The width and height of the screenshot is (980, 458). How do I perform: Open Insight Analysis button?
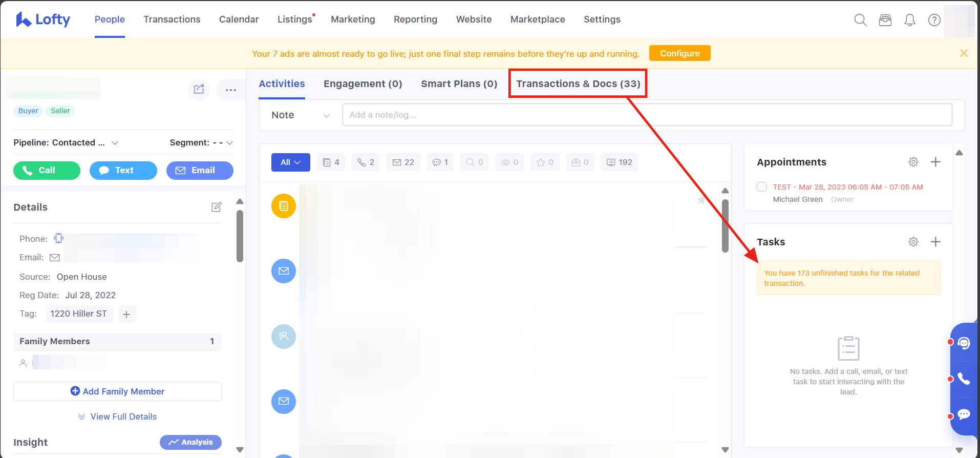point(190,442)
